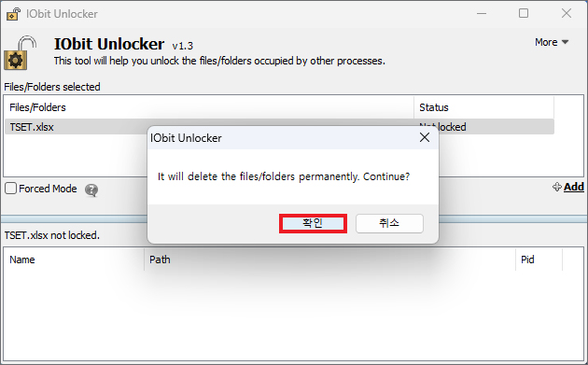588x365 pixels.
Task: Click the large padlock gear logo
Action: (20, 53)
